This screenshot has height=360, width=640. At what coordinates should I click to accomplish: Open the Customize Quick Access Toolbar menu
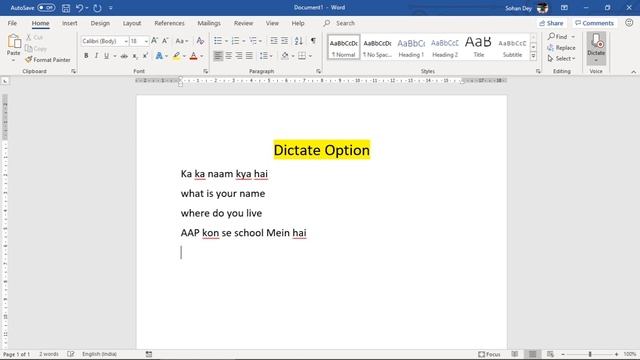pos(111,8)
